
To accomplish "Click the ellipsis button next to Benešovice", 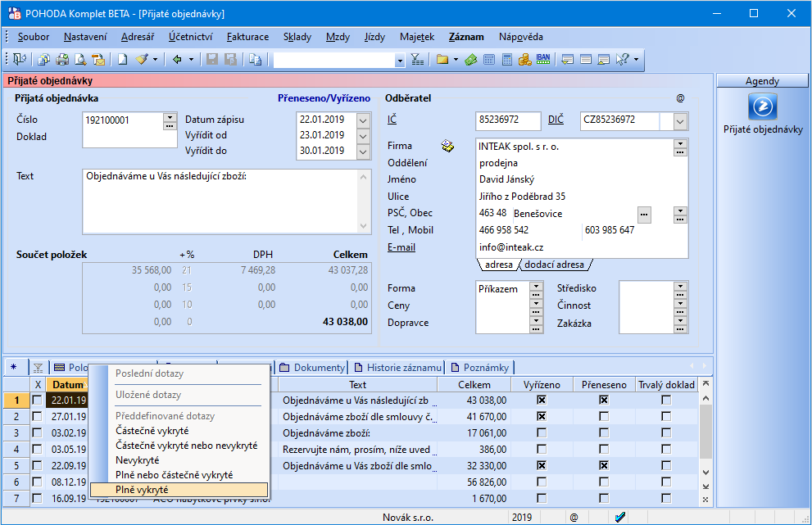I will point(644,215).
